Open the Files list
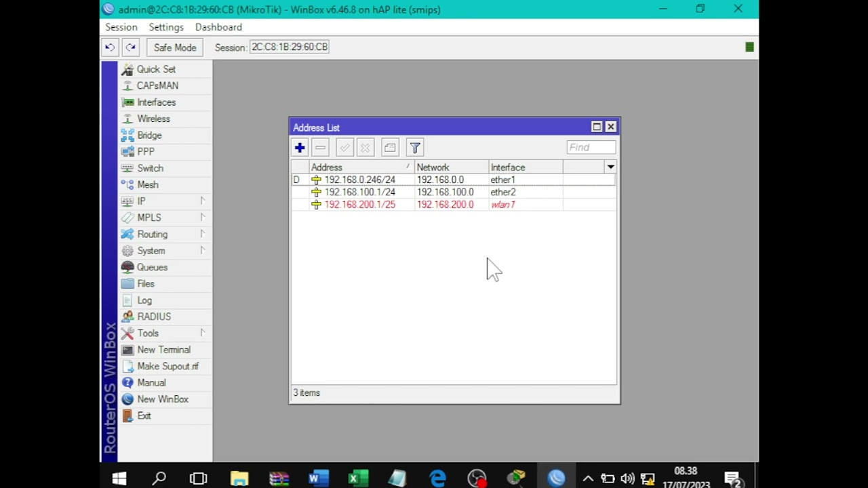 pos(146,283)
